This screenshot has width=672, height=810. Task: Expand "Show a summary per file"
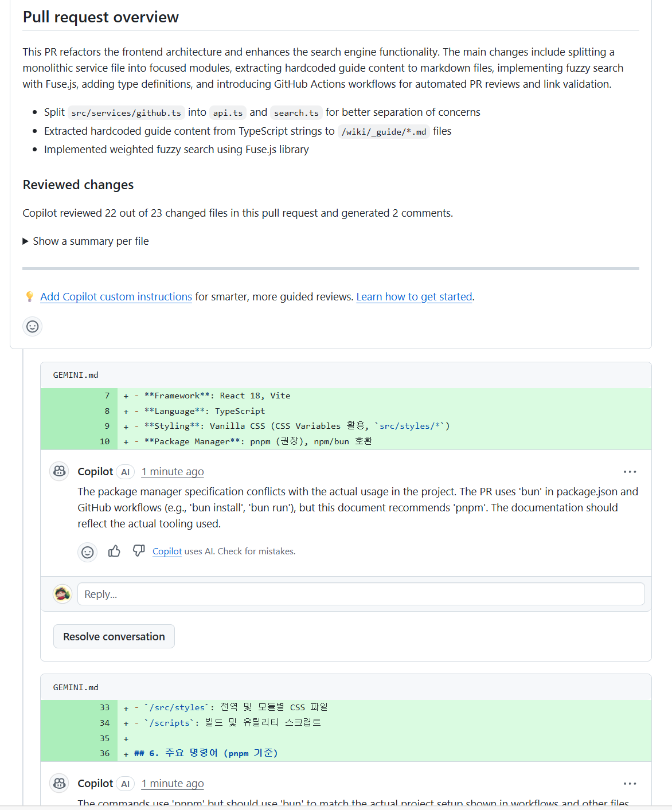[85, 241]
